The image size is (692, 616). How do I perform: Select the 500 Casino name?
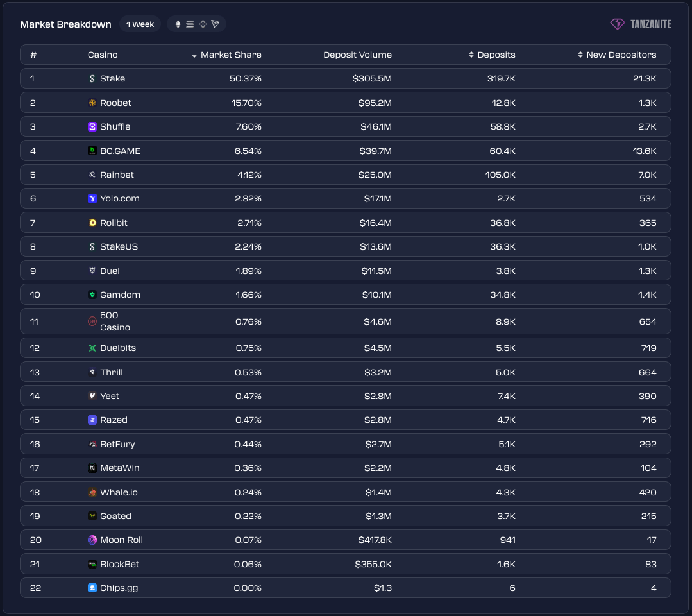tap(115, 321)
